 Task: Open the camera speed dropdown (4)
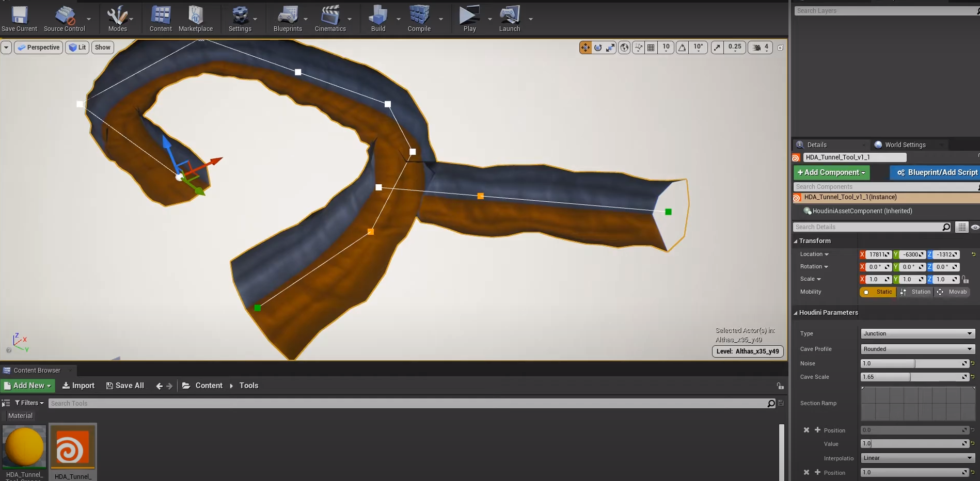761,47
